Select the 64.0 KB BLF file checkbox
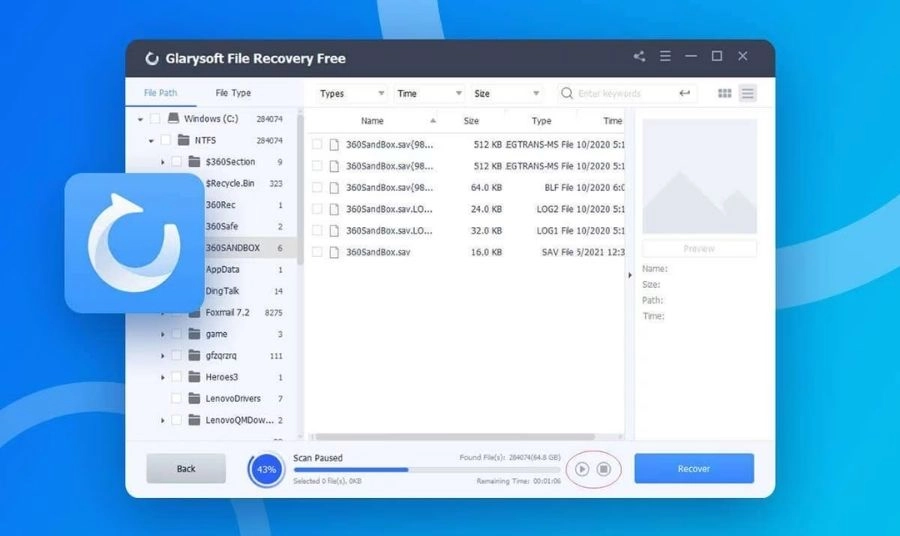 (x=316, y=188)
